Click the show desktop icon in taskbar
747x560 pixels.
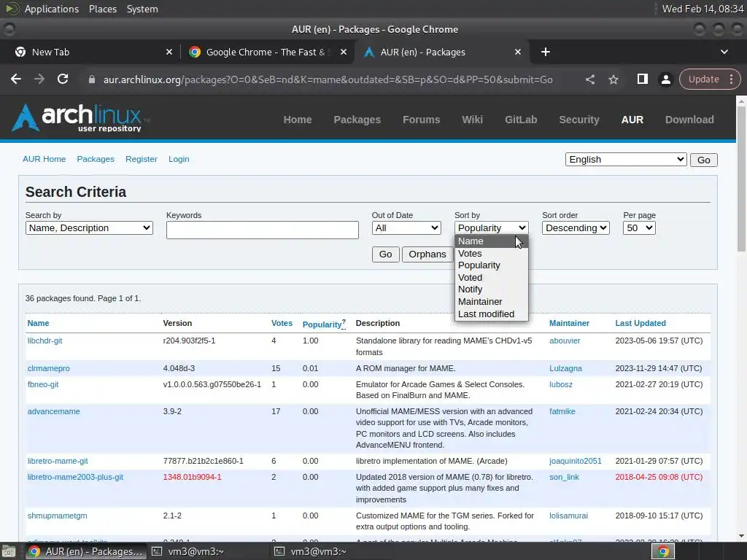[9, 551]
